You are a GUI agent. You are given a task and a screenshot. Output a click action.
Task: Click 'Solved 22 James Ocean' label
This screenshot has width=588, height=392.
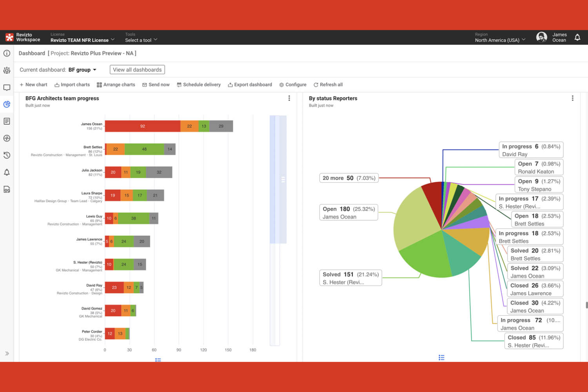pyautogui.click(x=535, y=272)
